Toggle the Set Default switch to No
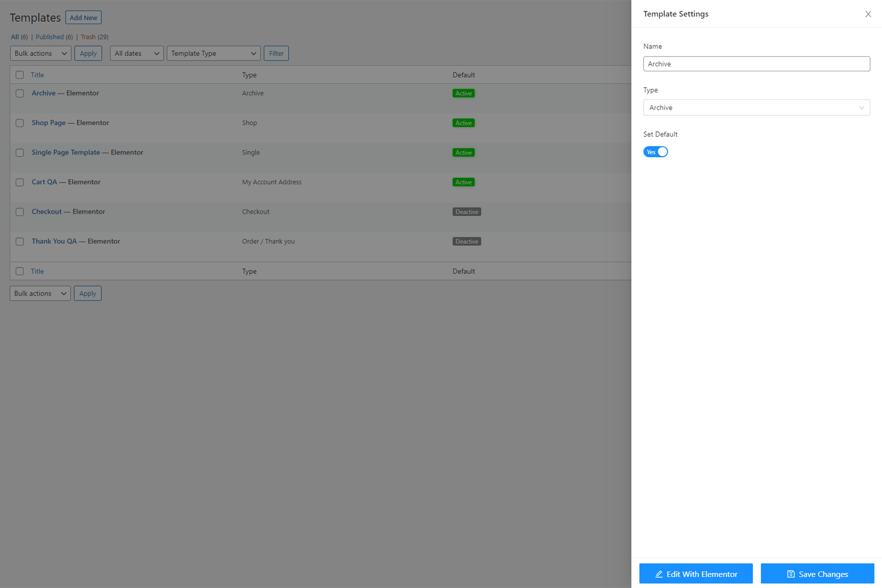 (656, 152)
